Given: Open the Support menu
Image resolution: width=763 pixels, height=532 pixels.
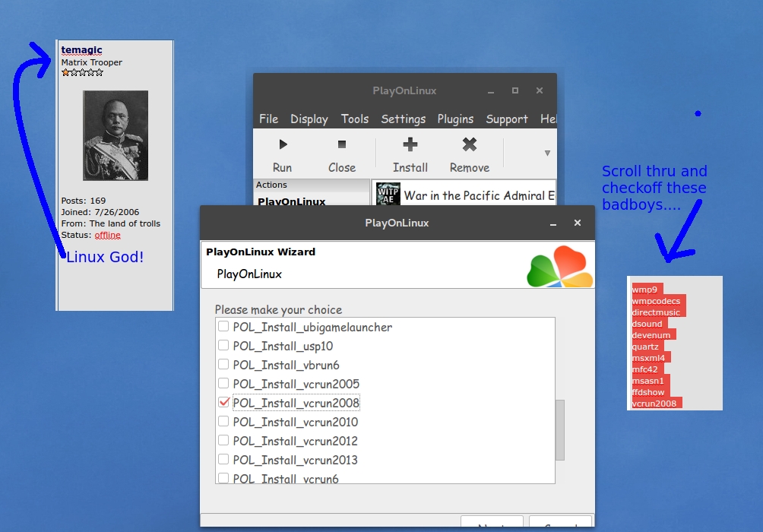Looking at the screenshot, I should [507, 119].
